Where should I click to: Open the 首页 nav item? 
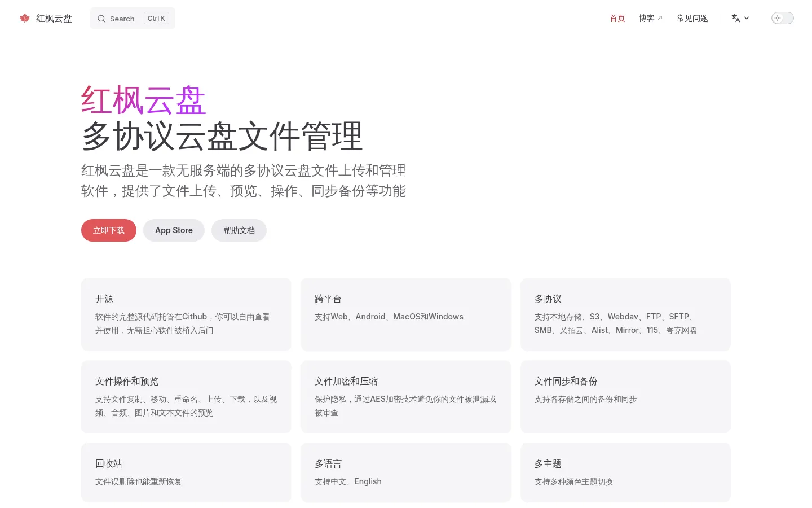coord(617,18)
